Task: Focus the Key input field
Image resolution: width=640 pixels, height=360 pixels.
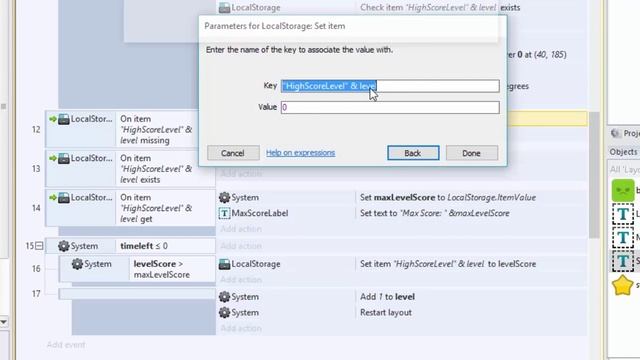Action: coord(390,86)
